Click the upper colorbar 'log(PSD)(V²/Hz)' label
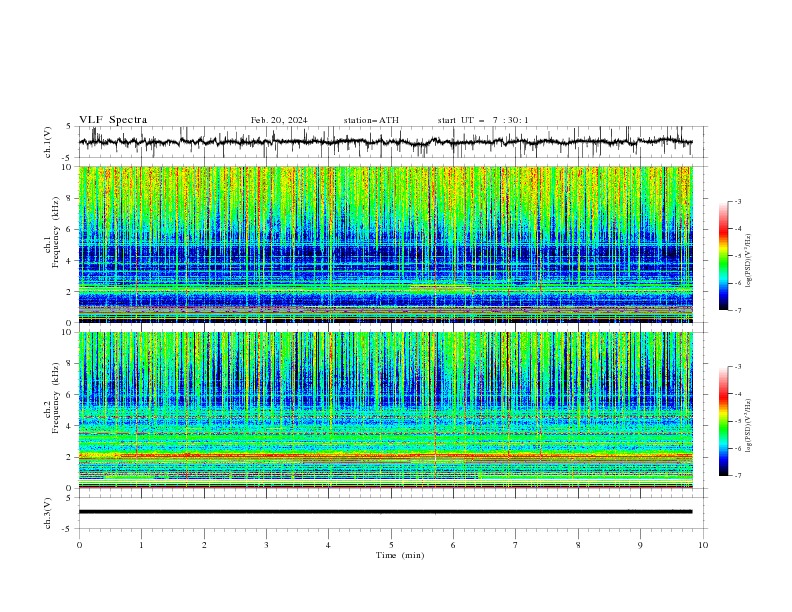 pyautogui.click(x=748, y=261)
